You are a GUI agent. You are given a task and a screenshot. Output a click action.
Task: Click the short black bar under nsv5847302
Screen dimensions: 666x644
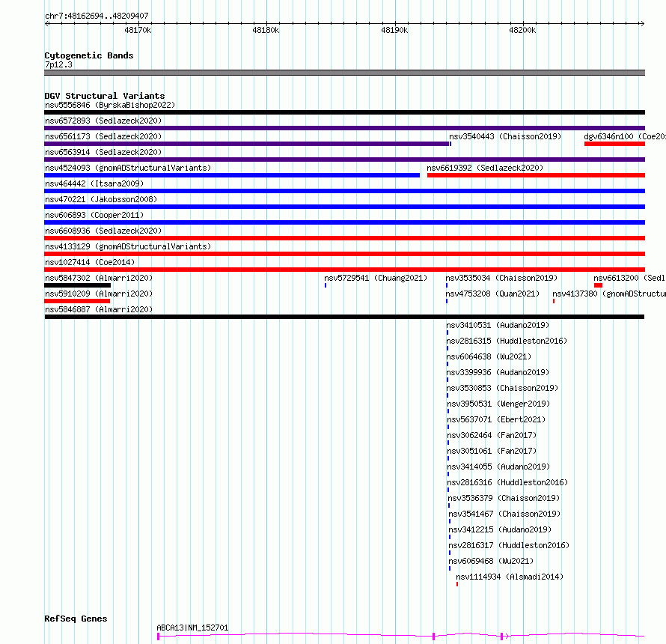(x=77, y=285)
